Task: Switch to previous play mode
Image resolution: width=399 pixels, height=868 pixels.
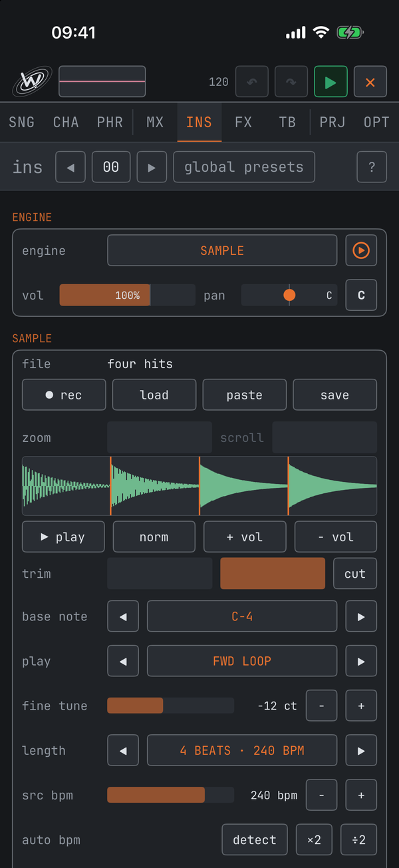Action: [123, 661]
